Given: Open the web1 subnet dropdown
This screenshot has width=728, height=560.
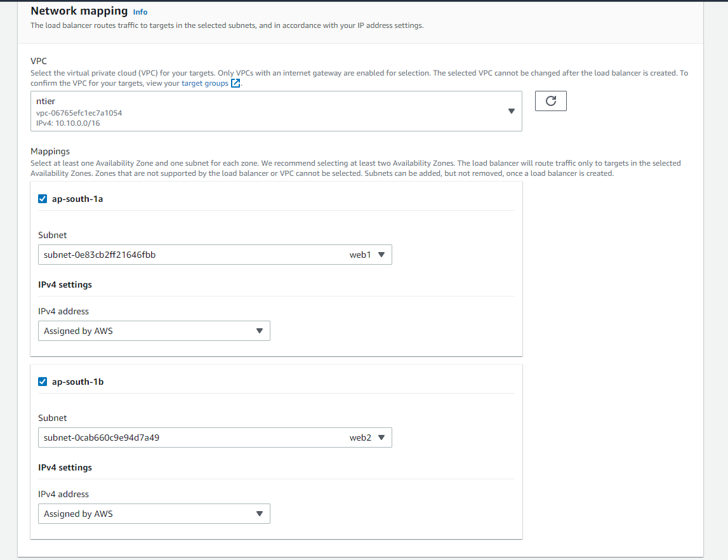Looking at the screenshot, I should pyautogui.click(x=215, y=255).
